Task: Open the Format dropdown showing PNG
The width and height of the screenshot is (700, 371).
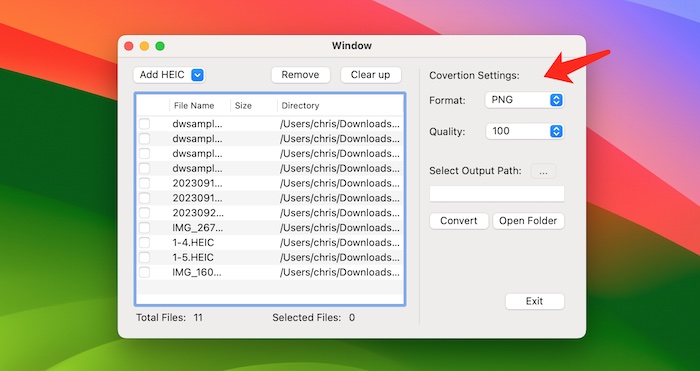Action: 524,100
